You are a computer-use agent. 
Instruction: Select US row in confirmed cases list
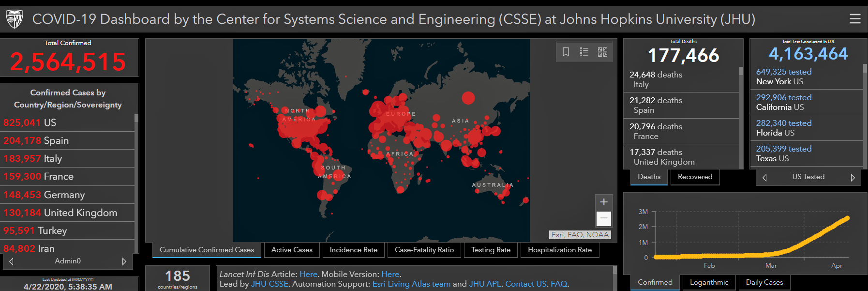point(67,123)
